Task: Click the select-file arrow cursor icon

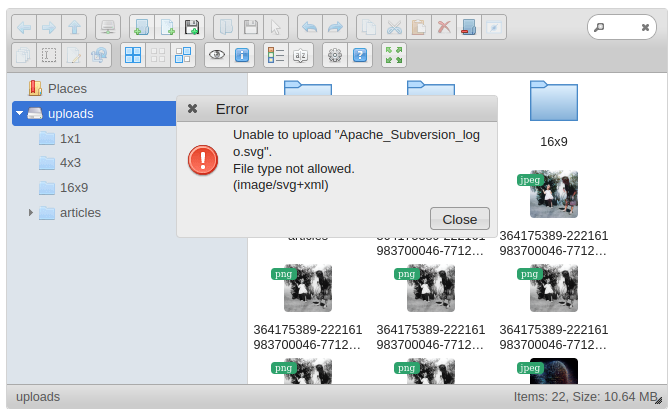Action: (276, 27)
